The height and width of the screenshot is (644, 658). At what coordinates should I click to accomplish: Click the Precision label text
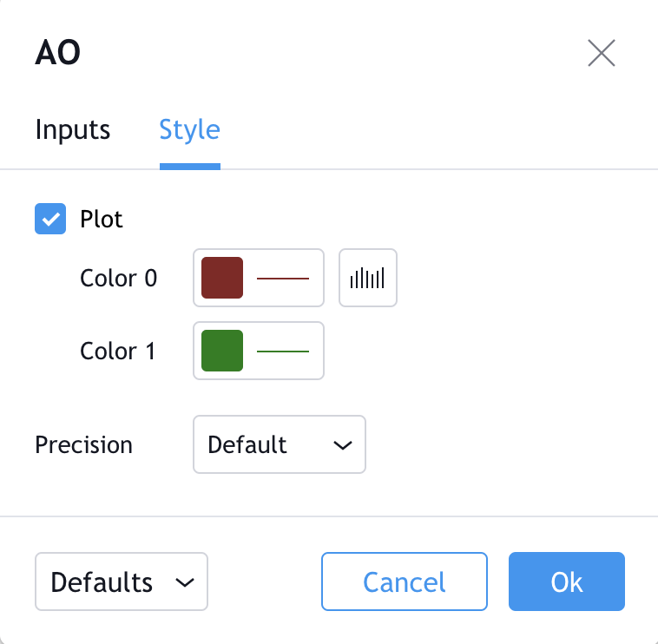pos(83,444)
